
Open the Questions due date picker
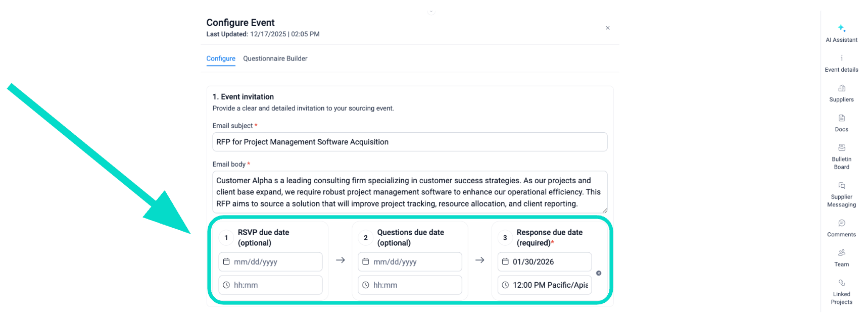(x=410, y=262)
